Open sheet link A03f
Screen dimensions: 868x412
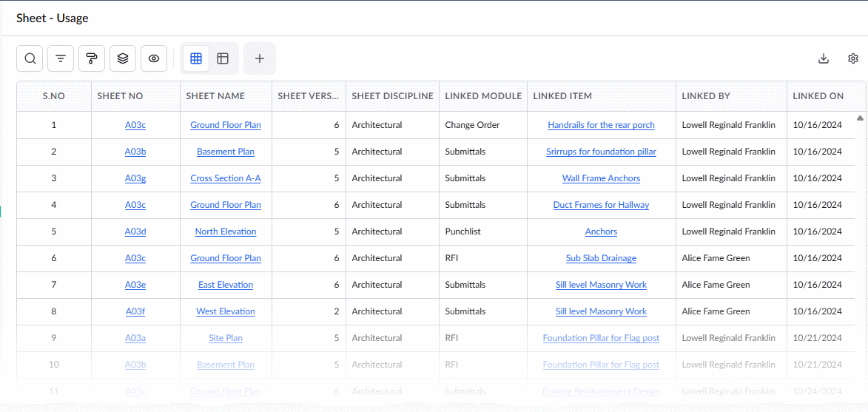pos(135,311)
